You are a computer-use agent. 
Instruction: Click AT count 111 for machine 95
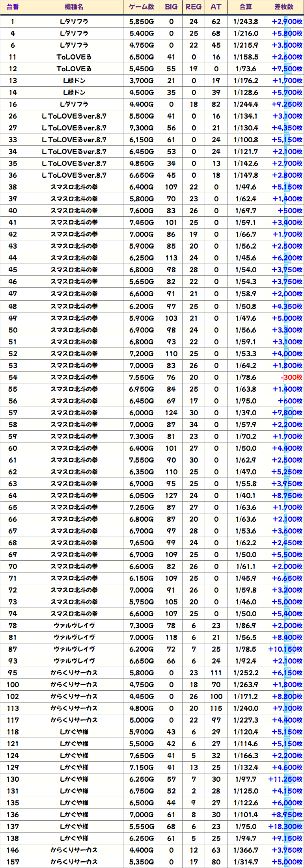216,673
